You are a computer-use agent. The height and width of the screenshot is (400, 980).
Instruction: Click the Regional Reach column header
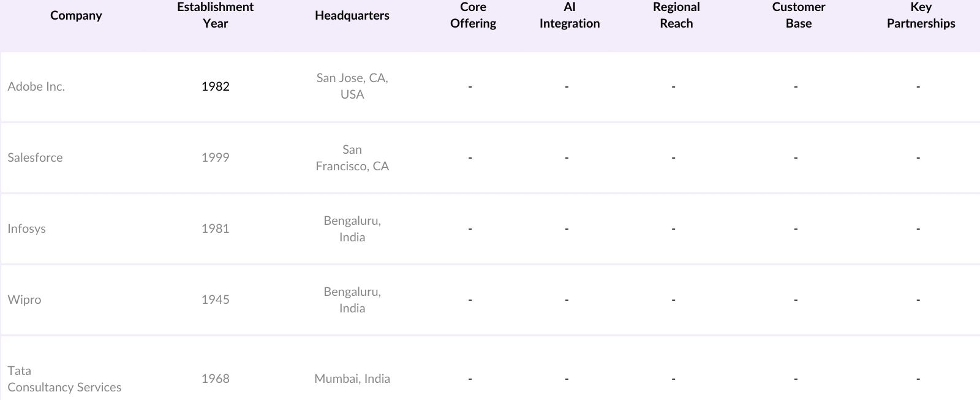coord(676,15)
